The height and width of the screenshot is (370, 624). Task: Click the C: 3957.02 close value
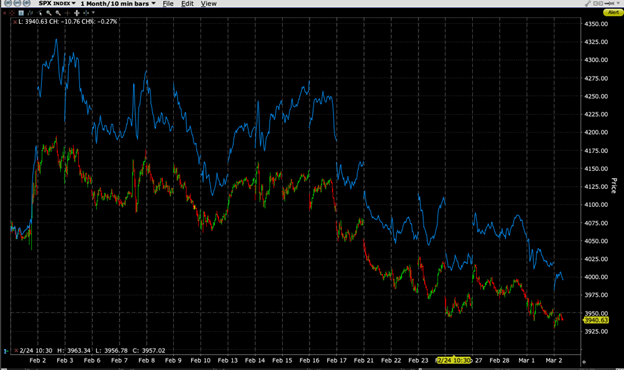tap(149, 351)
